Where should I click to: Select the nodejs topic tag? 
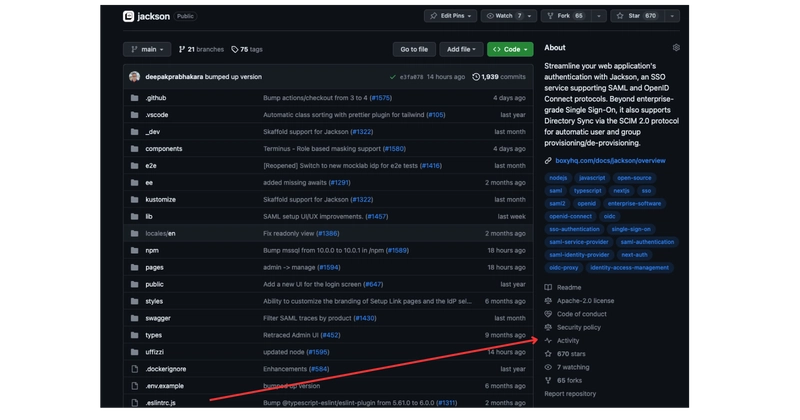[558, 178]
